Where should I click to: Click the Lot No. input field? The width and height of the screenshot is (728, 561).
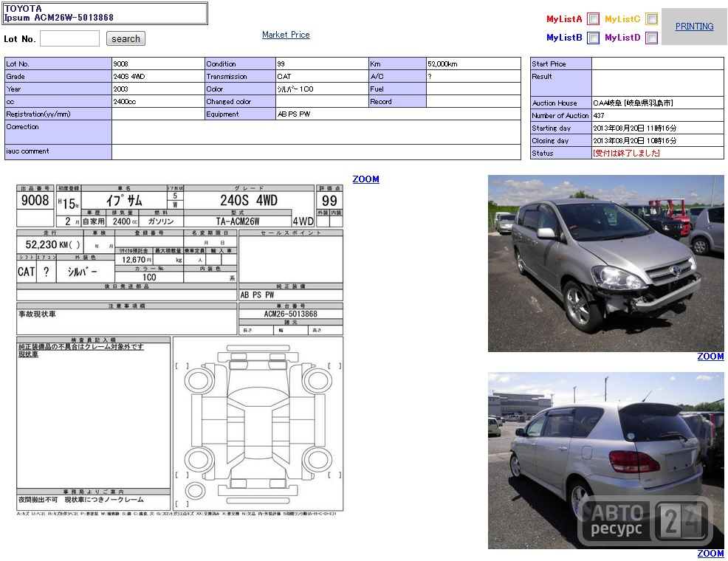pyautogui.click(x=69, y=38)
